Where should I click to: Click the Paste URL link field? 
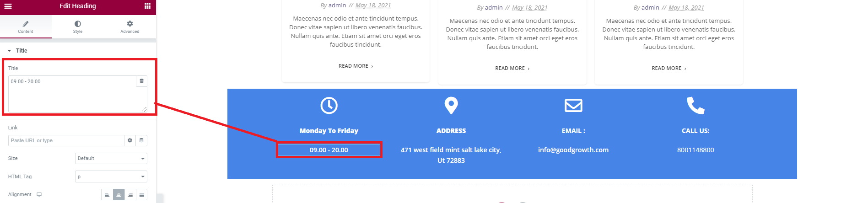(66, 140)
